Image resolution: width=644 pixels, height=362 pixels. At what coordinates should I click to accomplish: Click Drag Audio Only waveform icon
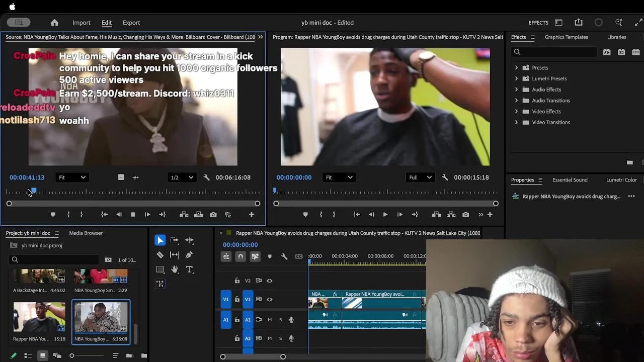(135, 177)
